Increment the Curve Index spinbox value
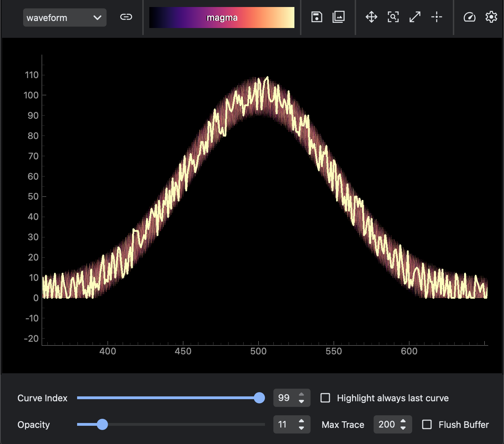 click(x=301, y=395)
